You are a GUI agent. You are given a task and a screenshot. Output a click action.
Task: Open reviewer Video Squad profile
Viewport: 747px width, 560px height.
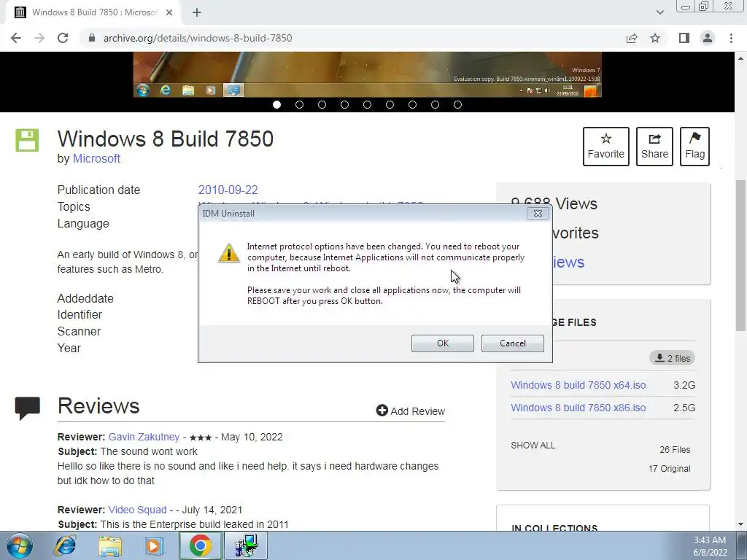(137, 510)
